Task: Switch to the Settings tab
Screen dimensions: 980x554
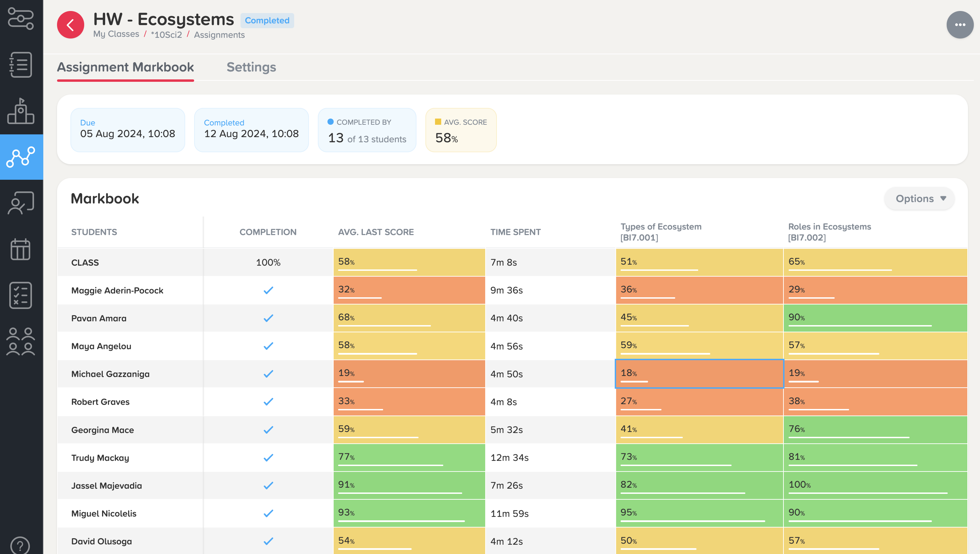Action: pyautogui.click(x=251, y=67)
